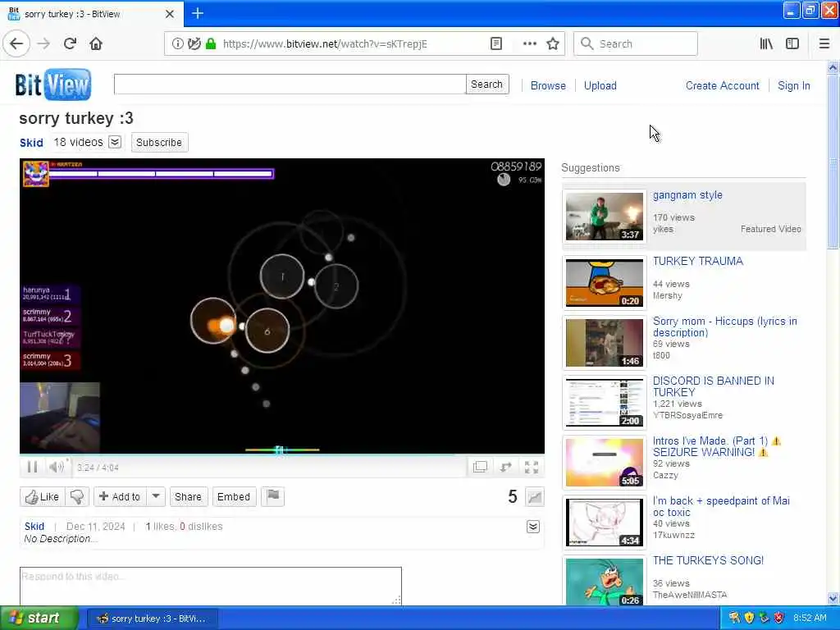Open Skid's channel link under title
The width and height of the screenshot is (840, 630).
[31, 143]
